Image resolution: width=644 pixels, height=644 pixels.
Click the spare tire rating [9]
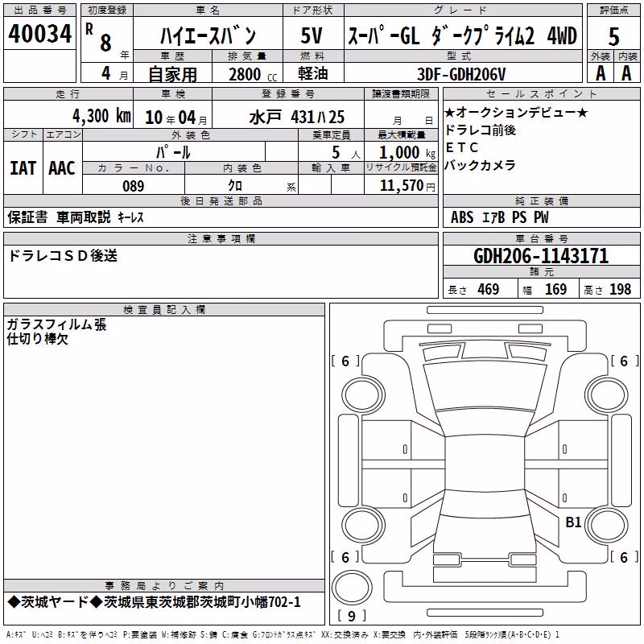point(352,616)
